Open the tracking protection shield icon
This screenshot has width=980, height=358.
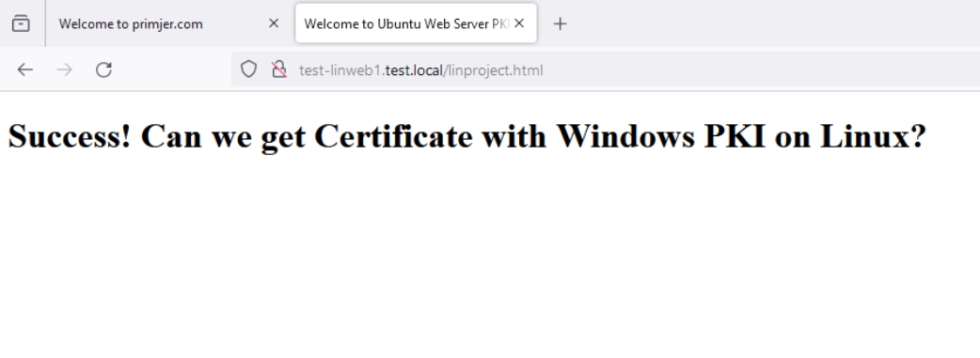pyautogui.click(x=248, y=70)
